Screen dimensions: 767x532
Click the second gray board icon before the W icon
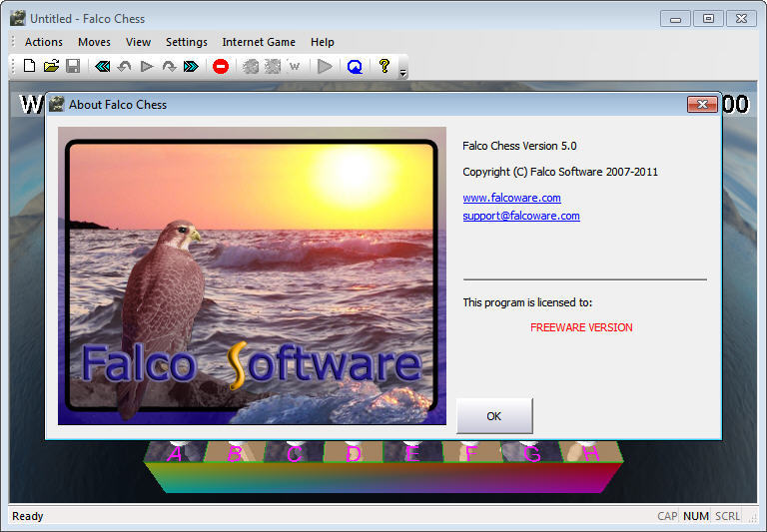tap(273, 66)
